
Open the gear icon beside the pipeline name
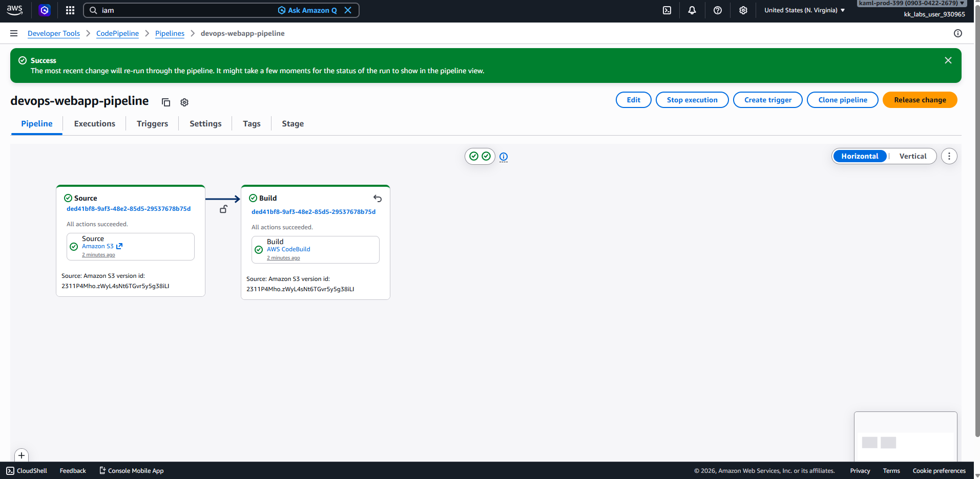coord(184,102)
